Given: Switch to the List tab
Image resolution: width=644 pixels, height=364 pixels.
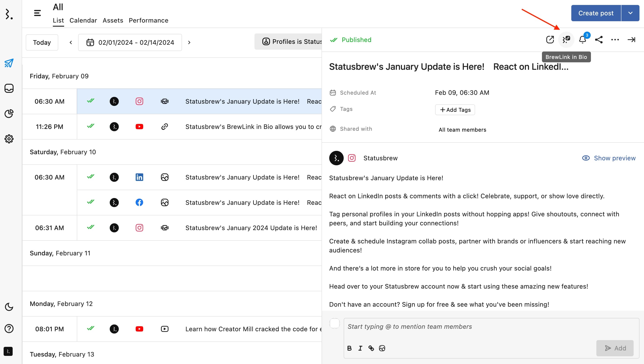Looking at the screenshot, I should point(58,21).
